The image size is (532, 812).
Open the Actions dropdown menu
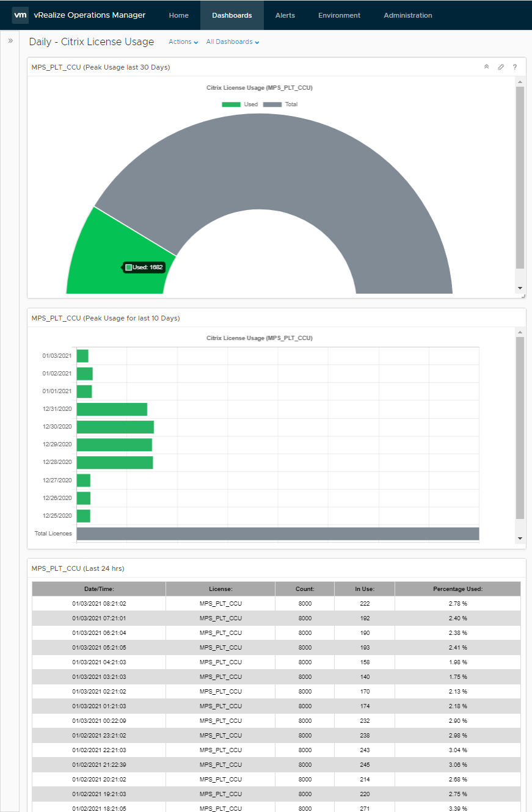[x=183, y=42]
